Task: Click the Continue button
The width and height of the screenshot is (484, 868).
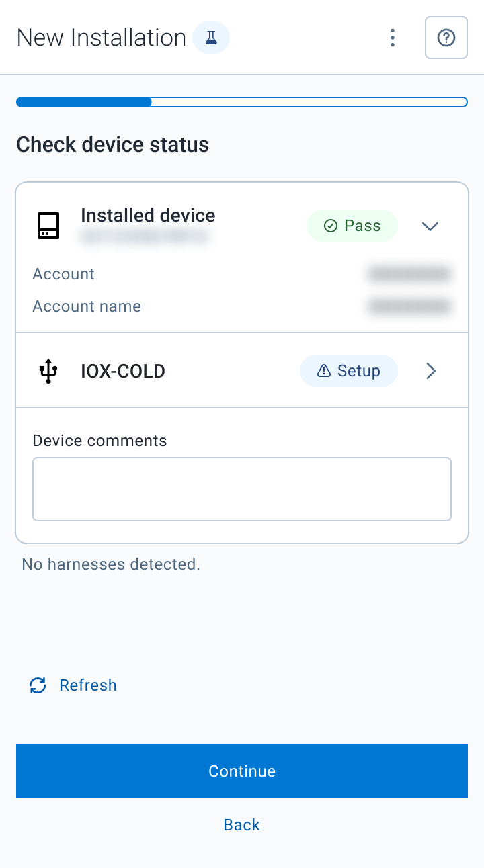Action: [x=242, y=771]
